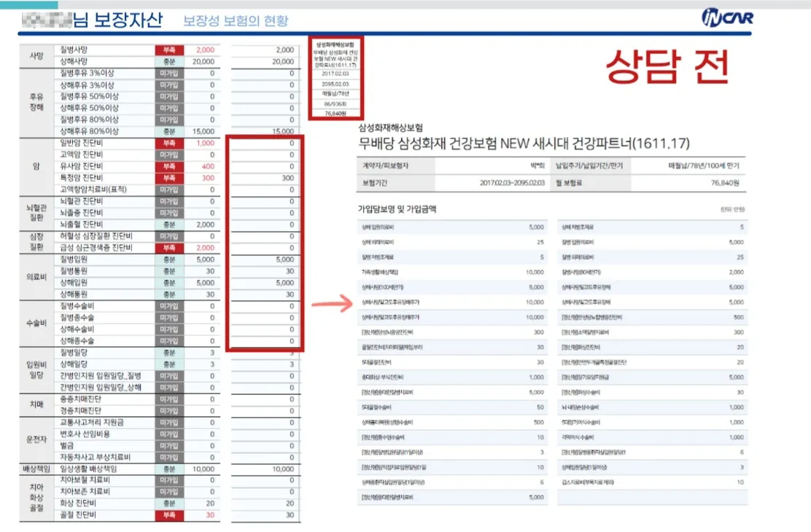
Task: Click the '매월납/78년/100세 만기' value
Action: (704, 166)
